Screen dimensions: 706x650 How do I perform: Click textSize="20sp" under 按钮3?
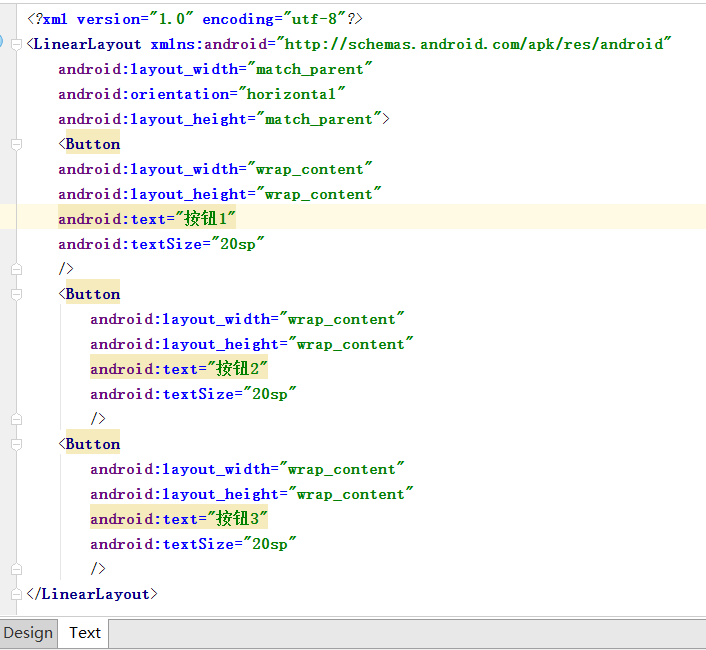[193, 544]
